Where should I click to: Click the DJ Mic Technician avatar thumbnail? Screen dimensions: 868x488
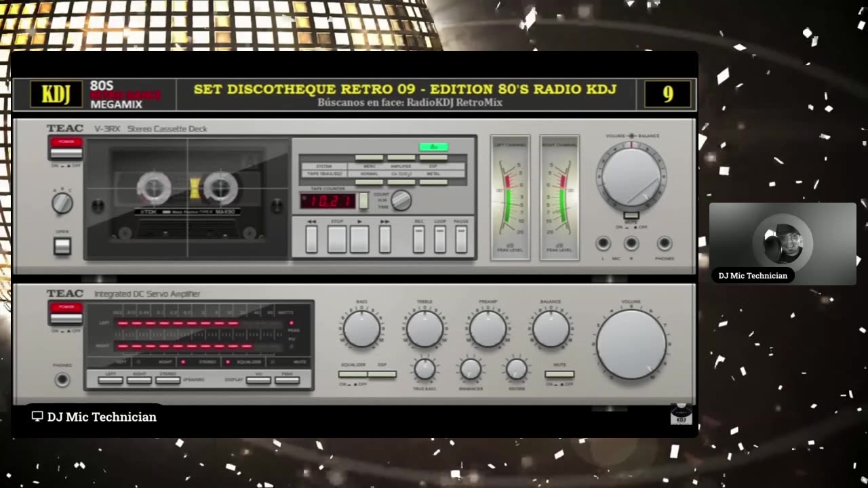783,243
